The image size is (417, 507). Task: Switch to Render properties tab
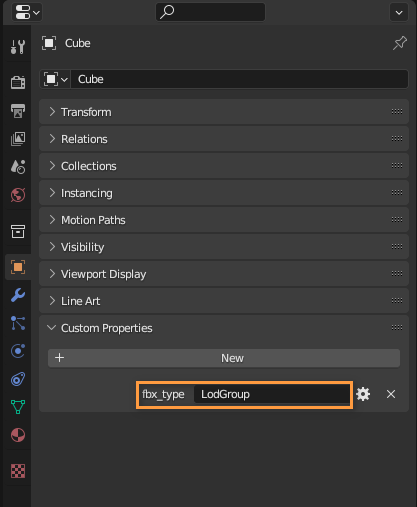click(x=18, y=82)
